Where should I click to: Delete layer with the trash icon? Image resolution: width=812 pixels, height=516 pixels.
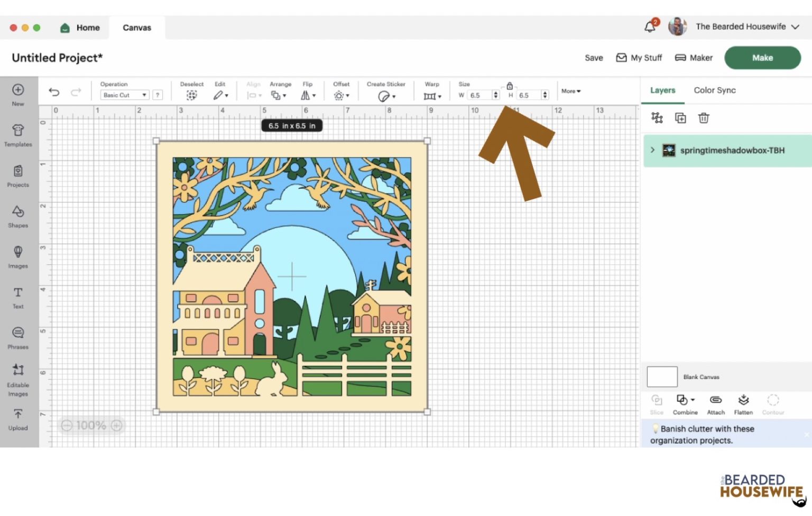[703, 118]
